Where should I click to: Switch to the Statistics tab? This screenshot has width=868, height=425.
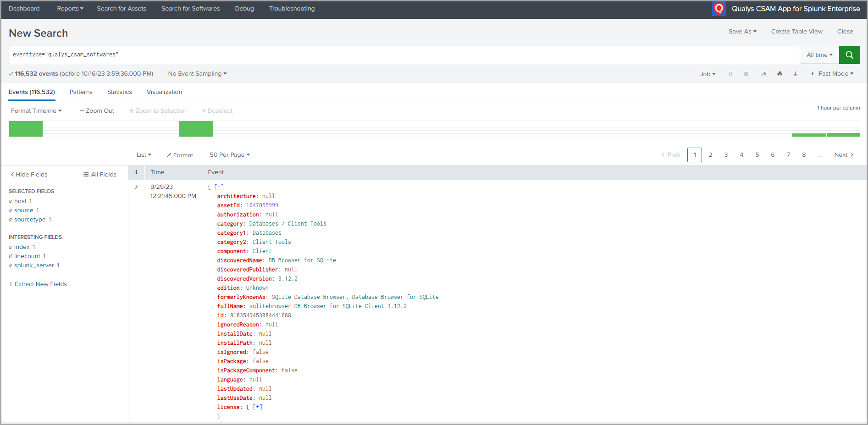coord(119,92)
